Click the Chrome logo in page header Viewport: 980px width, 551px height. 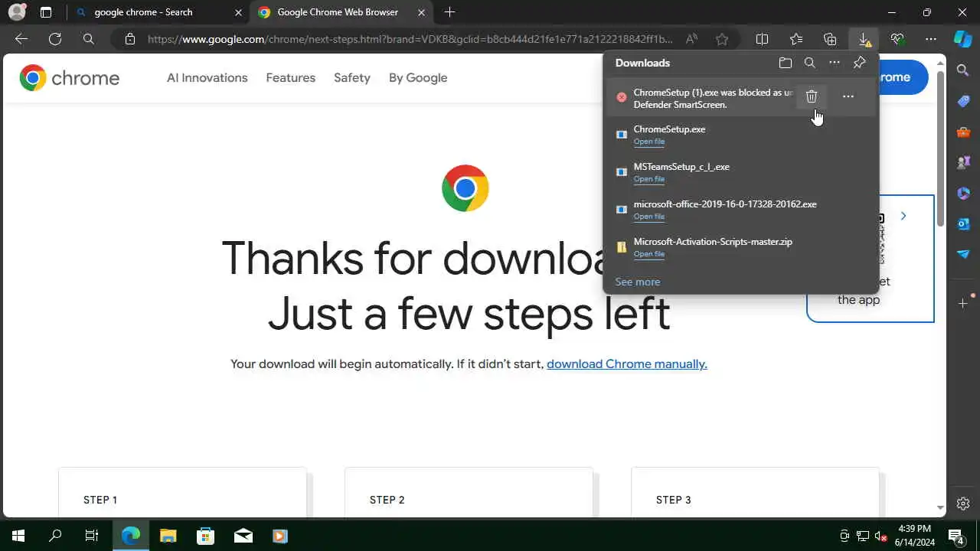[70, 78]
